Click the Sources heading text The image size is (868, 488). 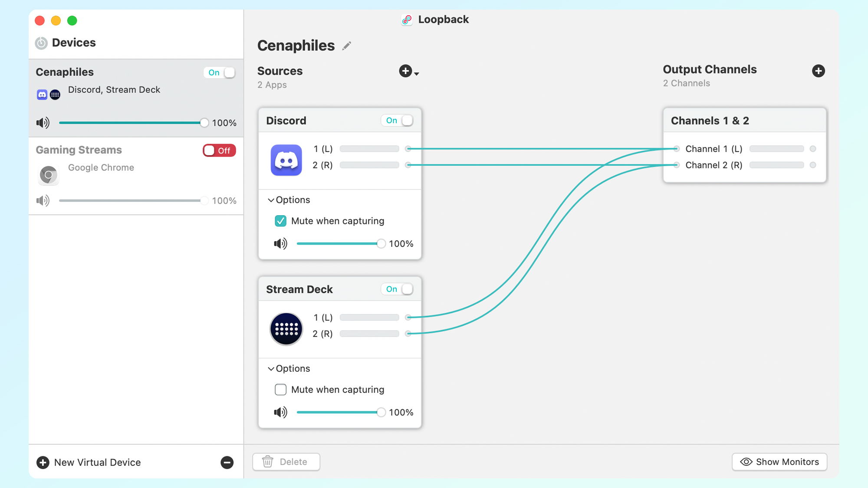pyautogui.click(x=280, y=71)
